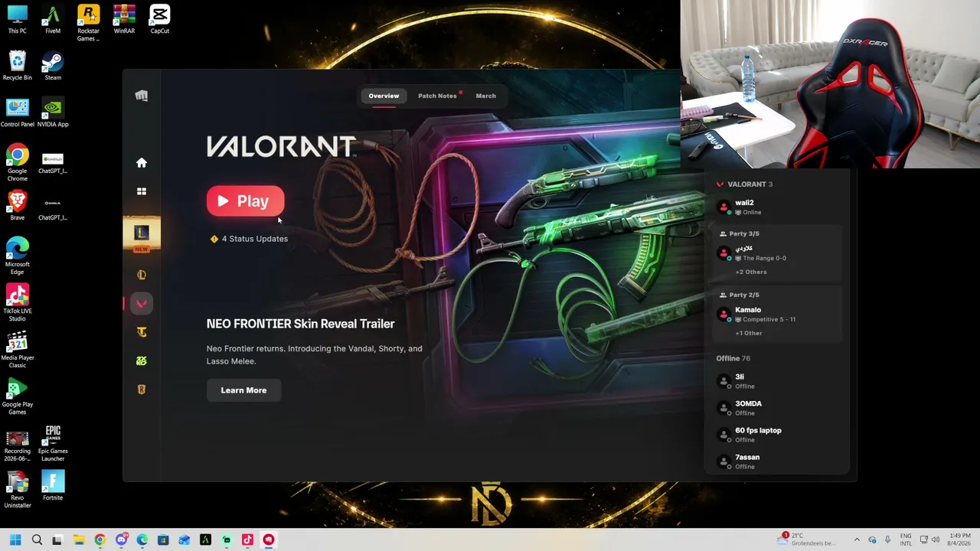Select the League of Legends tile marked NEW
980x551 pixels.
[142, 234]
